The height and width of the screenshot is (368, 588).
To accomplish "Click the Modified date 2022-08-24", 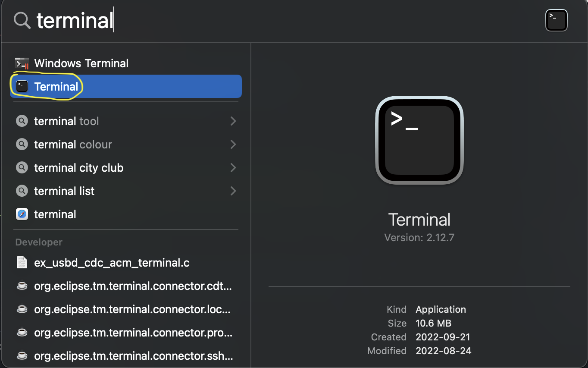I will pyautogui.click(x=444, y=351).
